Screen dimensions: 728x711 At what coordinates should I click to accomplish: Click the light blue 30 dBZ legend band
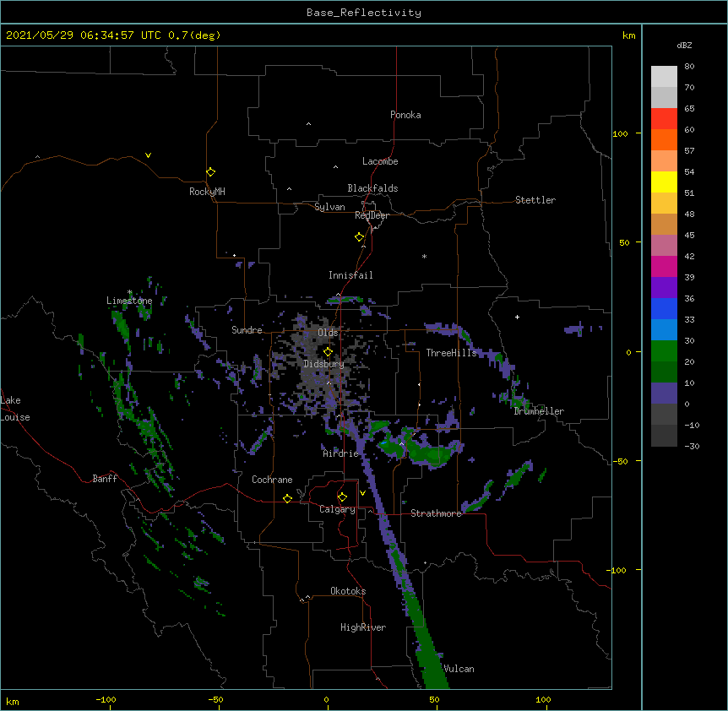click(664, 330)
